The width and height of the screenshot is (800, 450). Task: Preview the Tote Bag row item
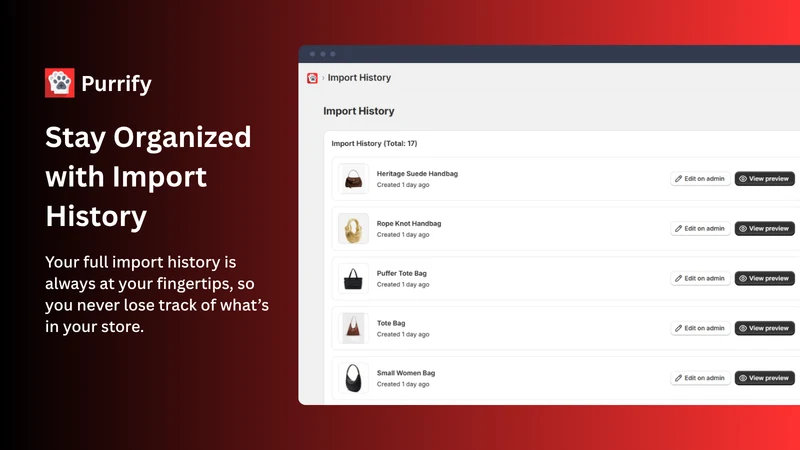(764, 328)
